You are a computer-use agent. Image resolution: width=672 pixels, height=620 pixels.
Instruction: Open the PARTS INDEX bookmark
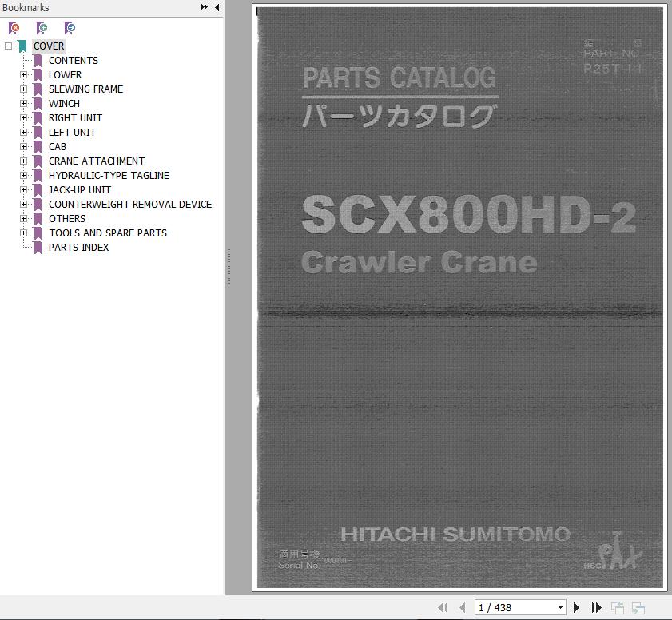pyautogui.click(x=78, y=247)
